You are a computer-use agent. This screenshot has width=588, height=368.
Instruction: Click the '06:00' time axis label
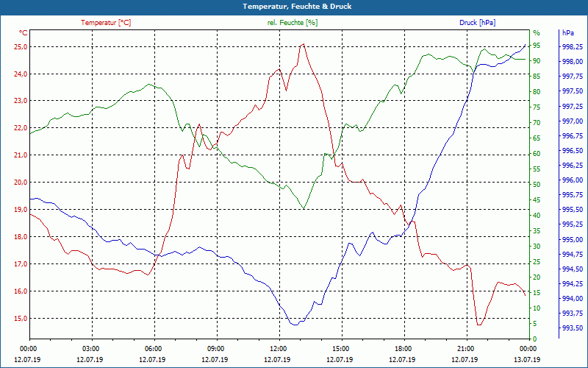pos(153,348)
